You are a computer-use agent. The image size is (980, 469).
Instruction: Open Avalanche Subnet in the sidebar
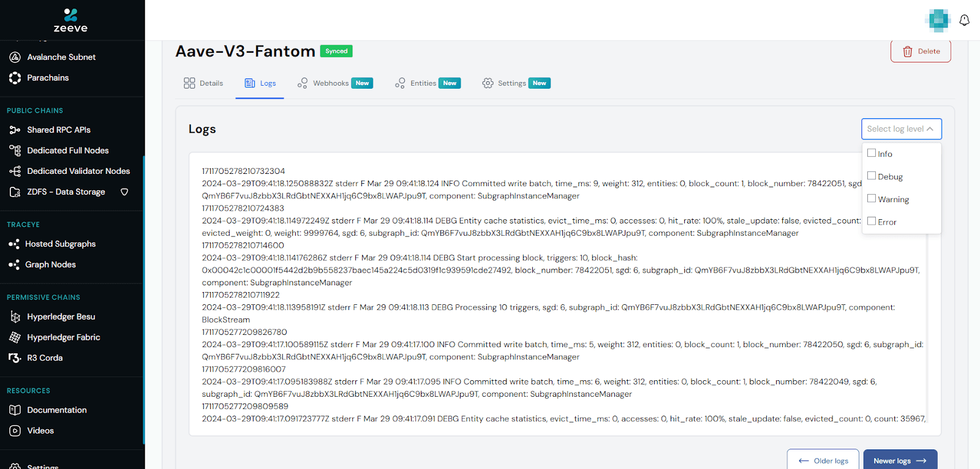pos(61,57)
